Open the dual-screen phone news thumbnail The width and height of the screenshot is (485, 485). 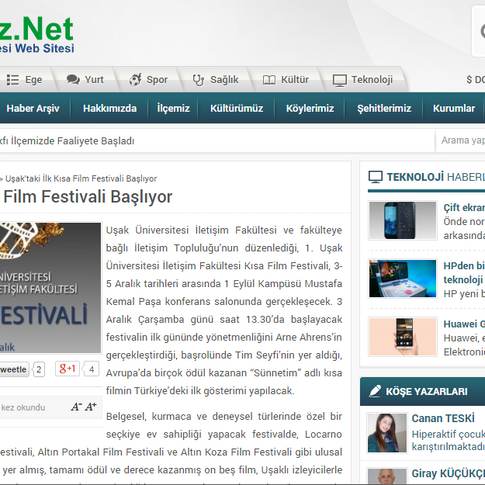click(x=402, y=220)
